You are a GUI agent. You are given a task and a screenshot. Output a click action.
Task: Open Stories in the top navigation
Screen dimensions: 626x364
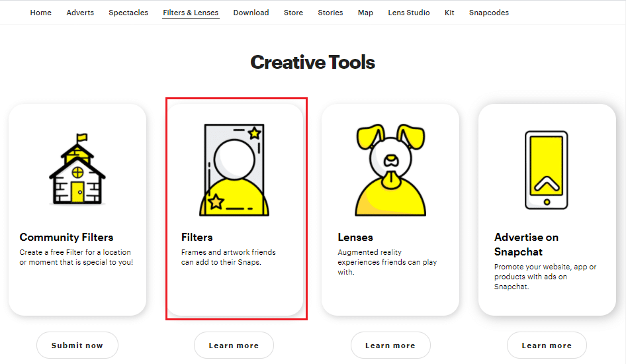tap(331, 13)
